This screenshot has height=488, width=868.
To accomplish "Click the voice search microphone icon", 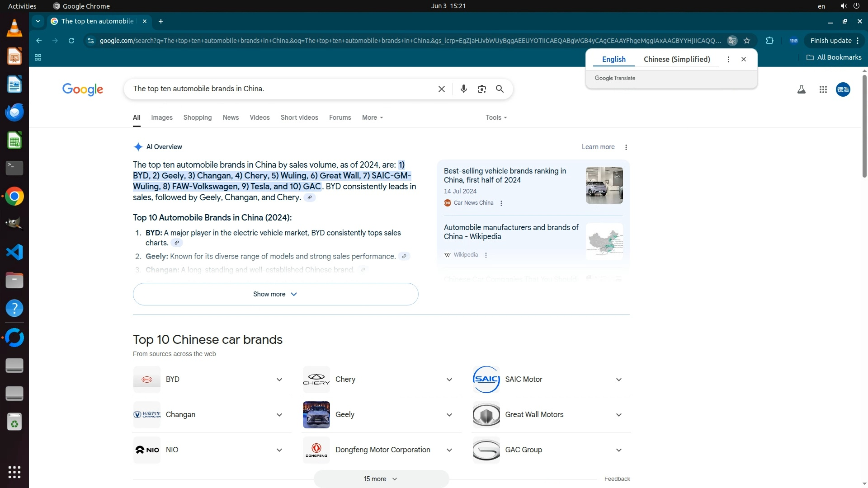I will 463,89.
